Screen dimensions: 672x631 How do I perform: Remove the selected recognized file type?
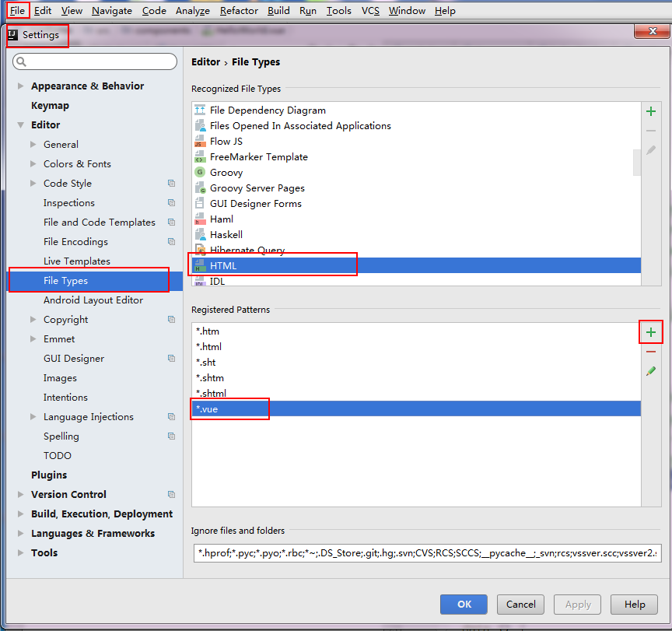click(x=651, y=131)
